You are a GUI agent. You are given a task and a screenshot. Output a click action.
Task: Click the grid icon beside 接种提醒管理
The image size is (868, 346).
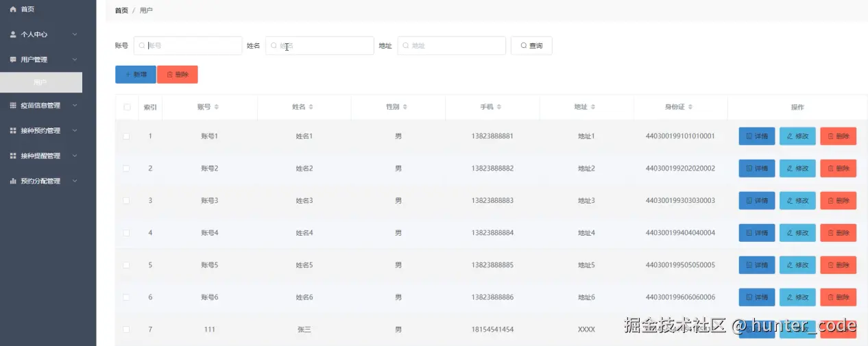[13, 156]
